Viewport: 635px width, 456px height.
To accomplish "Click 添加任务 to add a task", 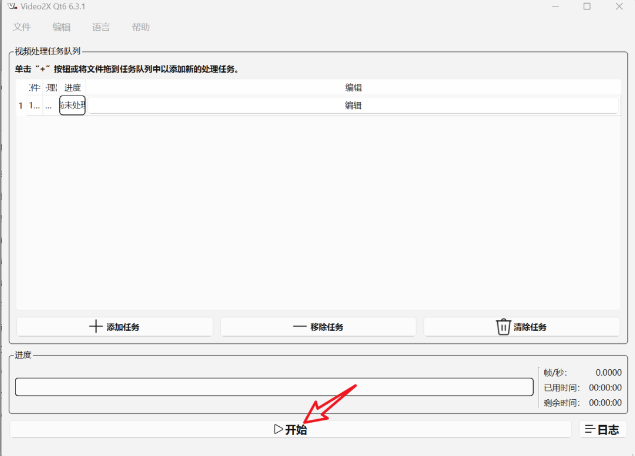I will tap(115, 327).
